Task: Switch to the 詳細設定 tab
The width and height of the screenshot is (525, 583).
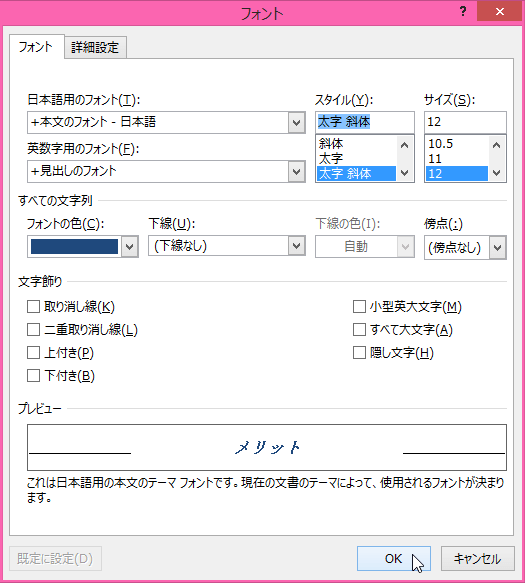Action: [95, 47]
